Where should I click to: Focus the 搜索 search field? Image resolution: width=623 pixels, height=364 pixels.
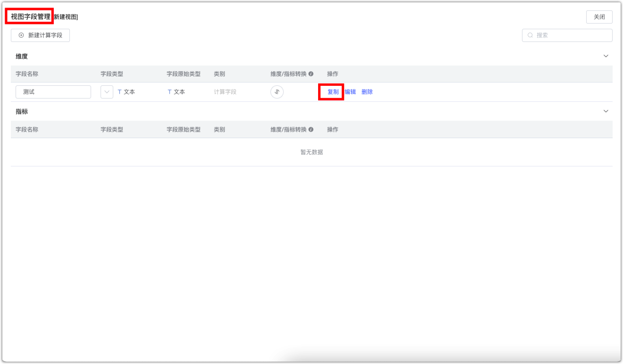(x=567, y=35)
